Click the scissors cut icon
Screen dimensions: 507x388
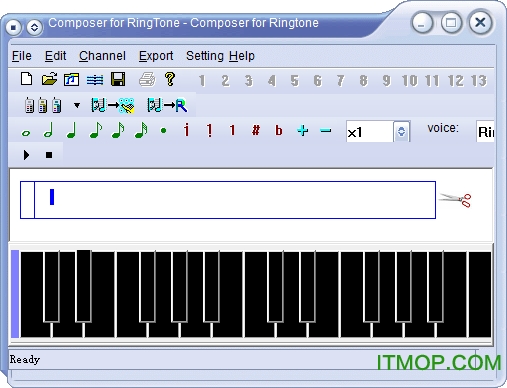(455, 200)
